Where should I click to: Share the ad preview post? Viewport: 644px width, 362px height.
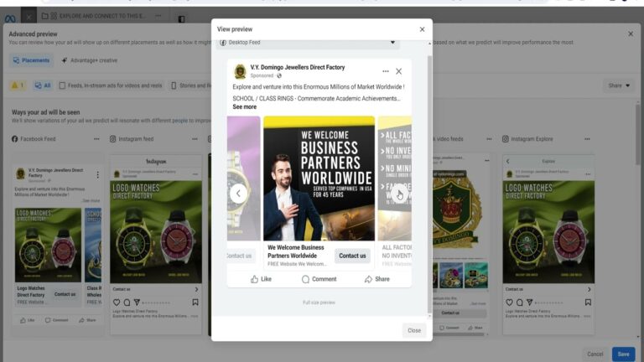pos(377,279)
